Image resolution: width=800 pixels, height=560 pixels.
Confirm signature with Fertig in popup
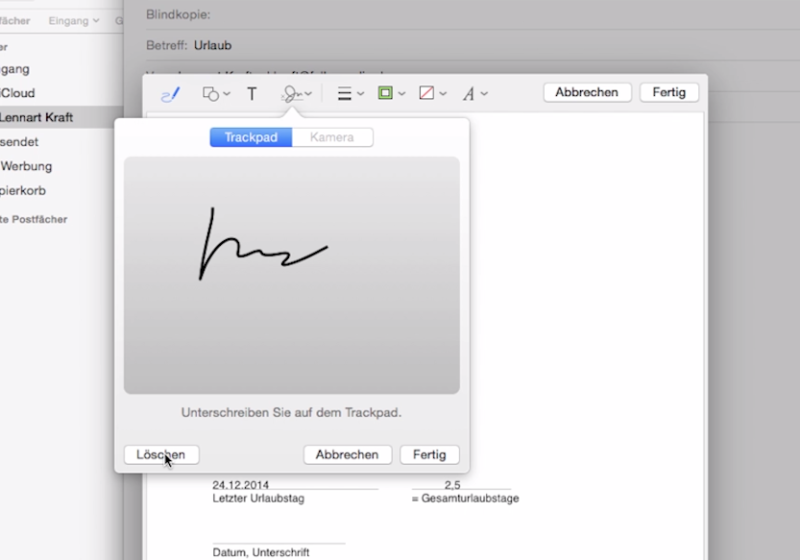click(429, 454)
